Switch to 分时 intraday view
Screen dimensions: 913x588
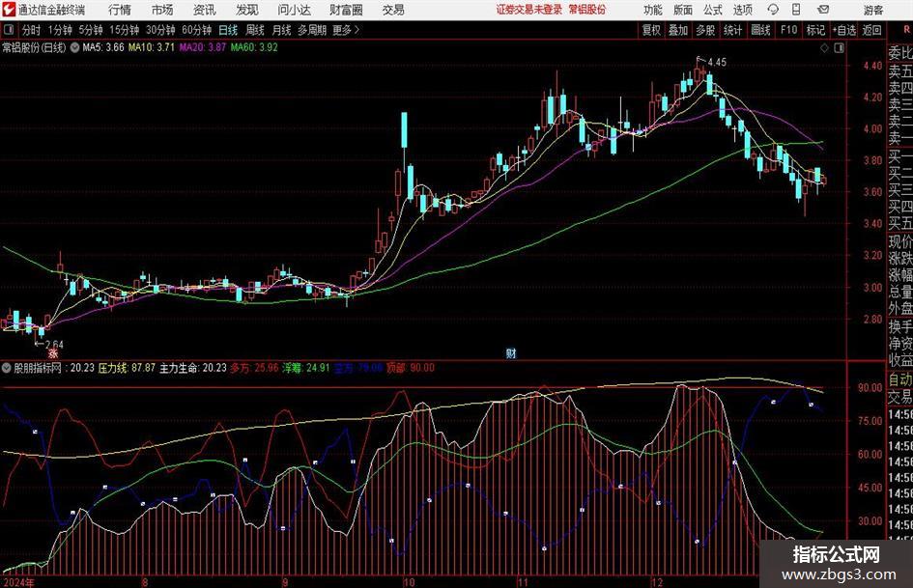pyautogui.click(x=32, y=30)
